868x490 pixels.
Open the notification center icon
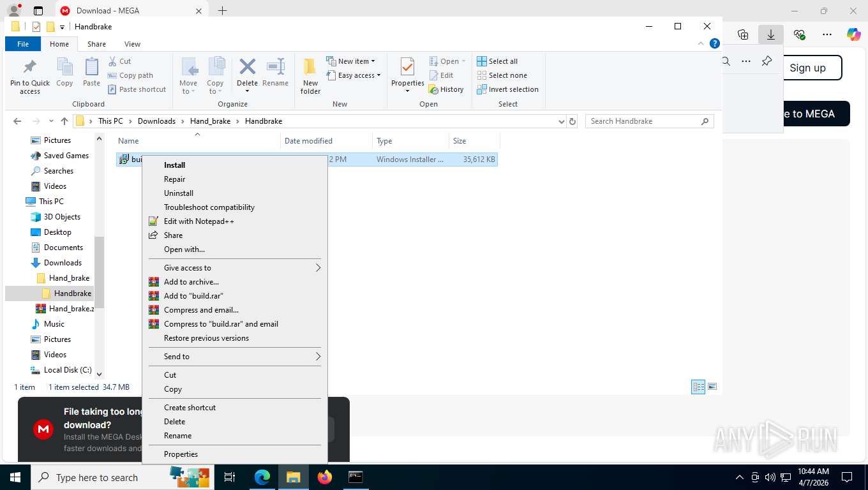tap(847, 477)
